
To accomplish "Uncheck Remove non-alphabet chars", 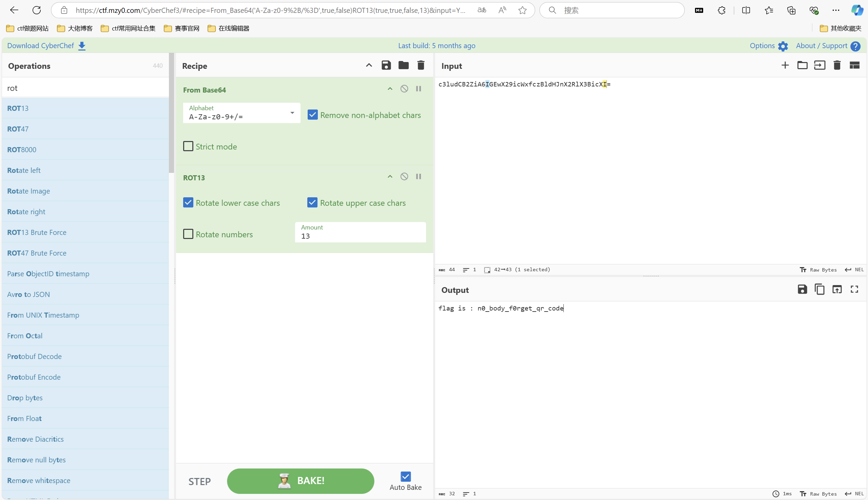I will 312,115.
